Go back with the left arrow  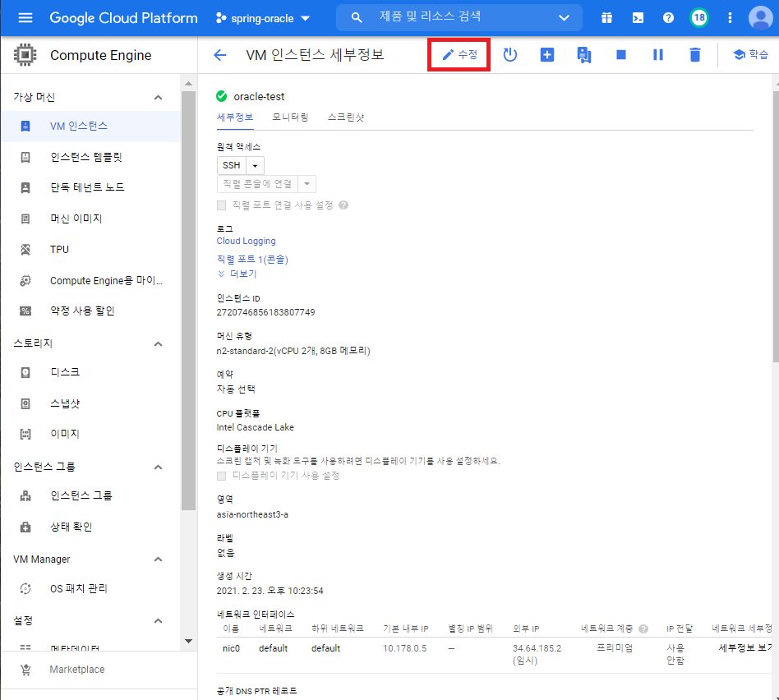(219, 55)
